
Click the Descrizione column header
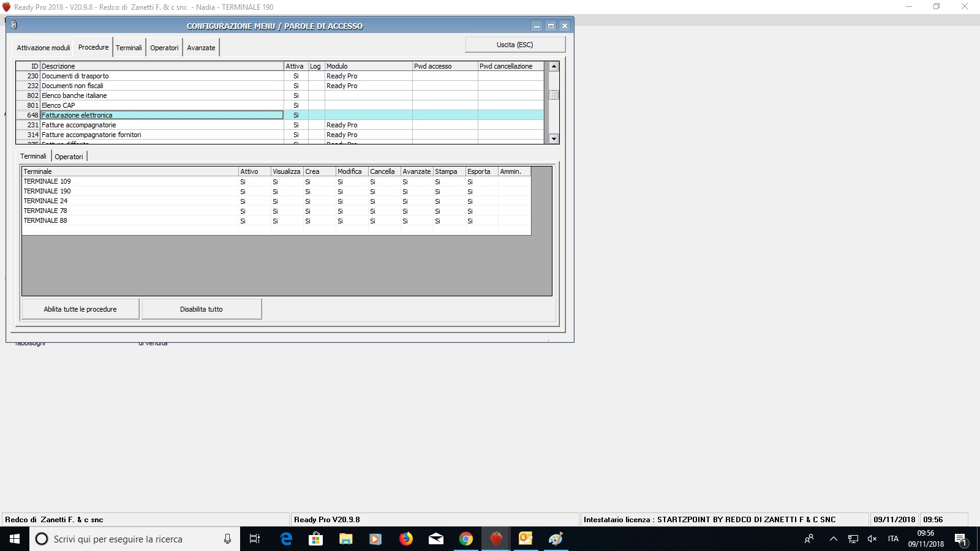[162, 66]
